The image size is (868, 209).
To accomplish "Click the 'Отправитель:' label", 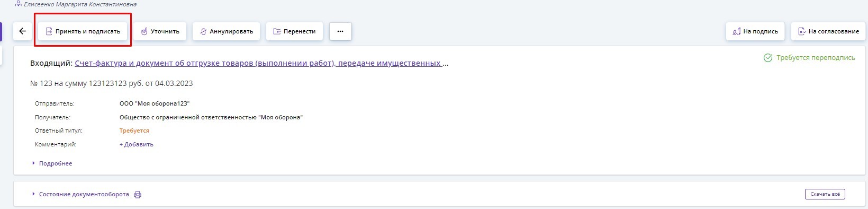I will pos(55,103).
